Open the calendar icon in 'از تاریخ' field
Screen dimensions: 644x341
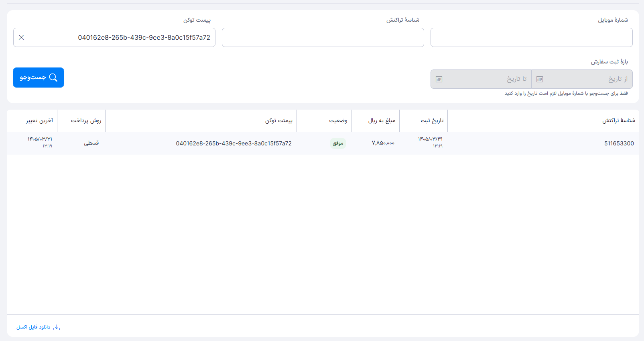tap(540, 79)
